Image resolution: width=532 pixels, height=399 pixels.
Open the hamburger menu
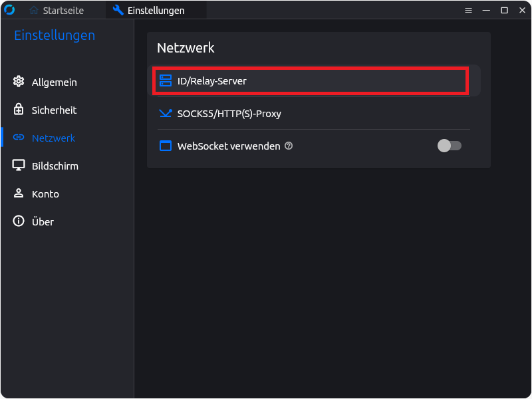pyautogui.click(x=468, y=10)
